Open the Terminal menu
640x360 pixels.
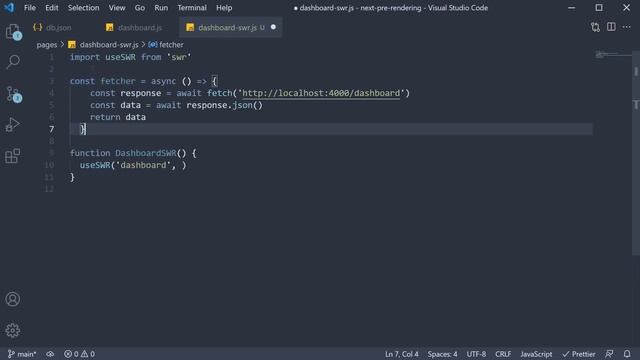(192, 8)
